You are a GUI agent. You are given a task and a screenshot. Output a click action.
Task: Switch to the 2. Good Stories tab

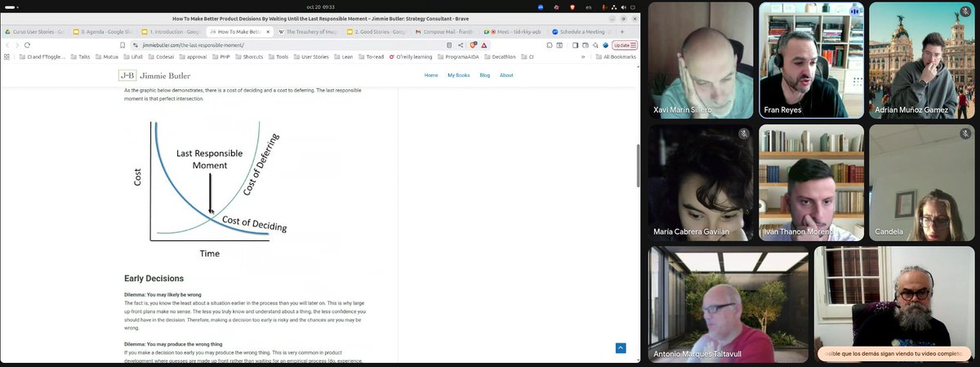(x=378, y=32)
